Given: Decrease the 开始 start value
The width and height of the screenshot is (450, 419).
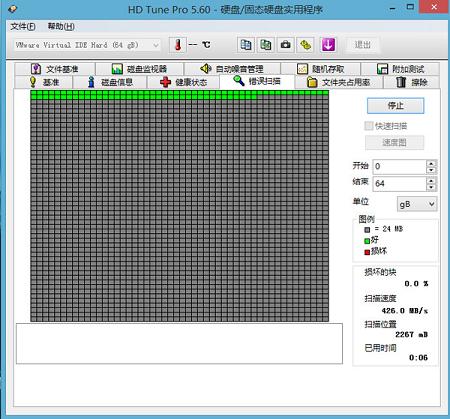Looking at the screenshot, I should 431,170.
